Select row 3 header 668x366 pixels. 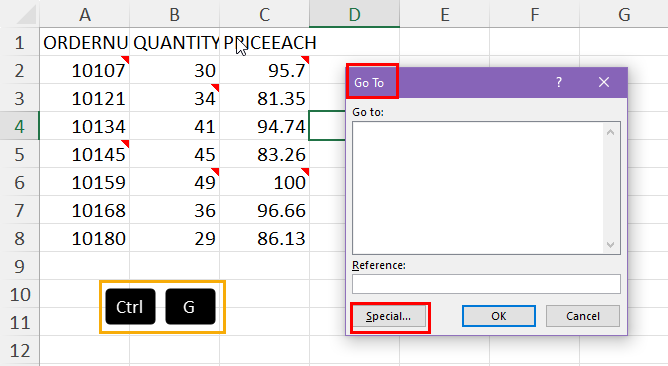tap(20, 98)
